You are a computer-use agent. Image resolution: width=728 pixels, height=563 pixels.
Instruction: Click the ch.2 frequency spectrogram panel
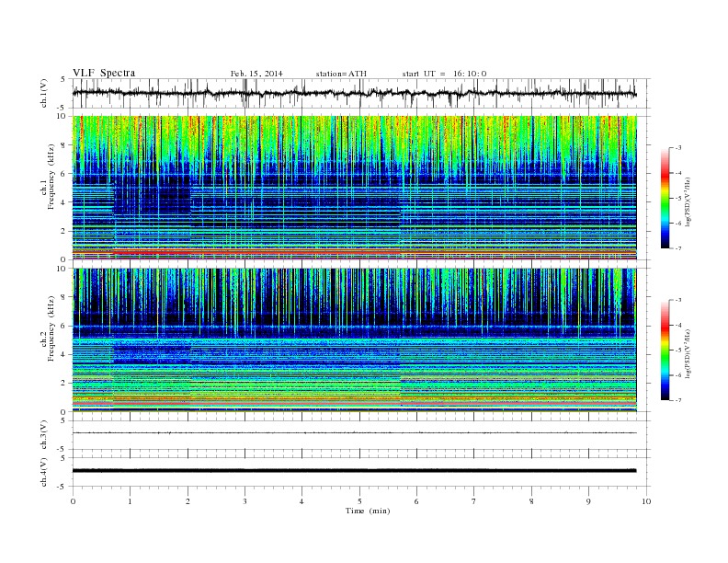click(354, 340)
